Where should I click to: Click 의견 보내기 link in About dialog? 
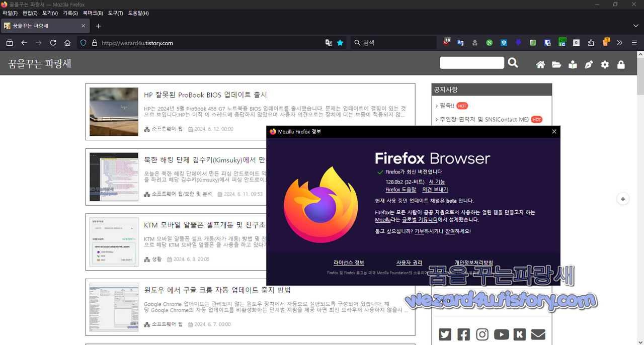tap(435, 190)
